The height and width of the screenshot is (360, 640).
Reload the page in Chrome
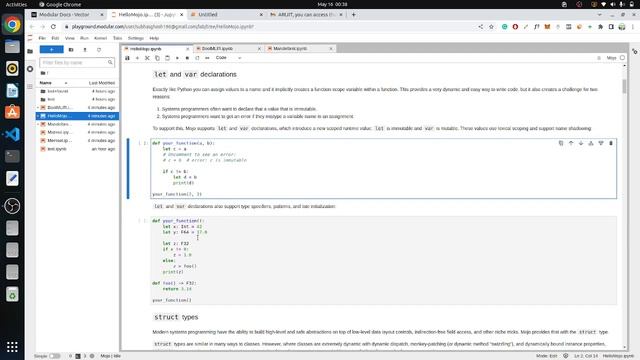tap(53, 27)
